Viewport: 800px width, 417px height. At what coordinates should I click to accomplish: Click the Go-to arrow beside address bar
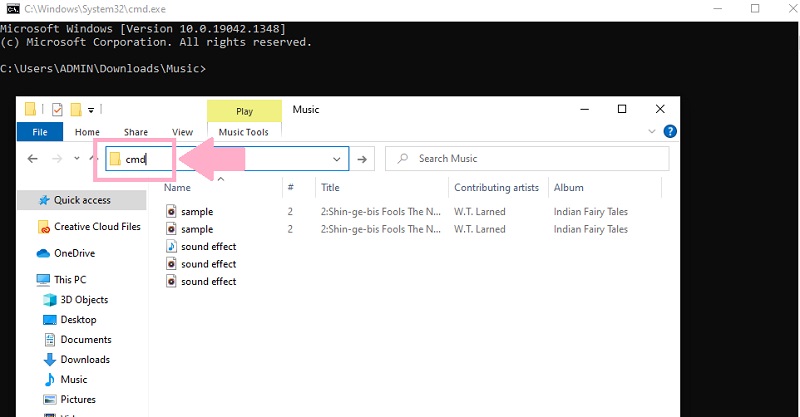(363, 159)
